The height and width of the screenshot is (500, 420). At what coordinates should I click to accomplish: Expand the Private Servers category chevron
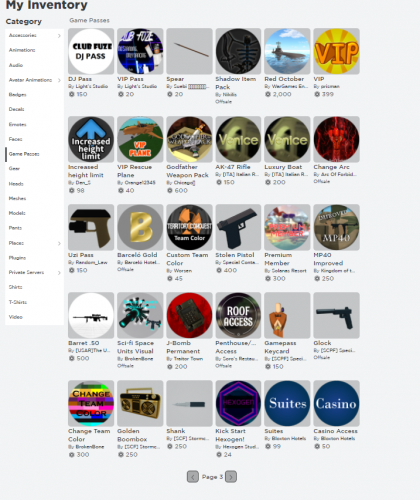(x=59, y=273)
